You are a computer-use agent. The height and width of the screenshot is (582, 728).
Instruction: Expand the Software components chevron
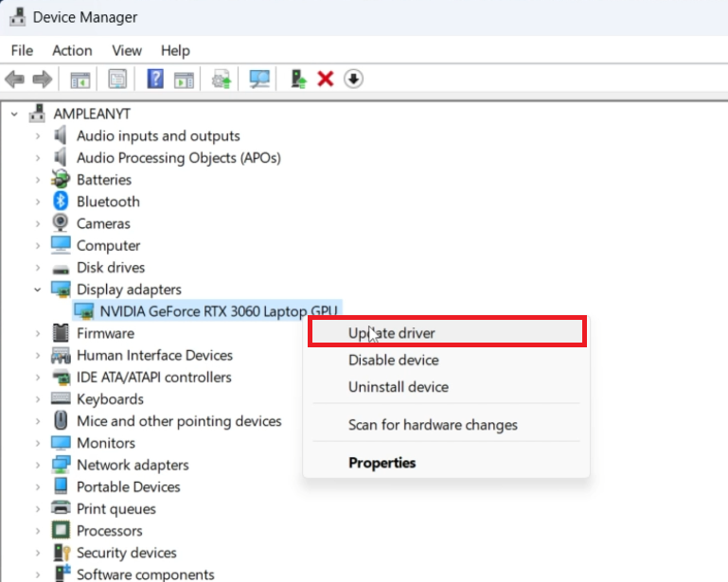[38, 574]
